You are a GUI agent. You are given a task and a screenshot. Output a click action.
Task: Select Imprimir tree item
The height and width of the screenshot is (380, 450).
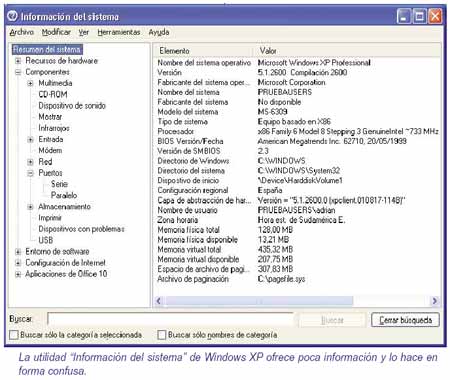[50, 218]
